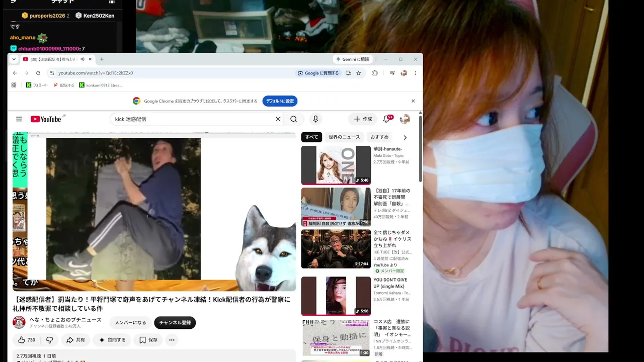Image resolution: width=644 pixels, height=362 pixels.
Task: Open more actions (three dots) under the video
Action: click(x=172, y=340)
